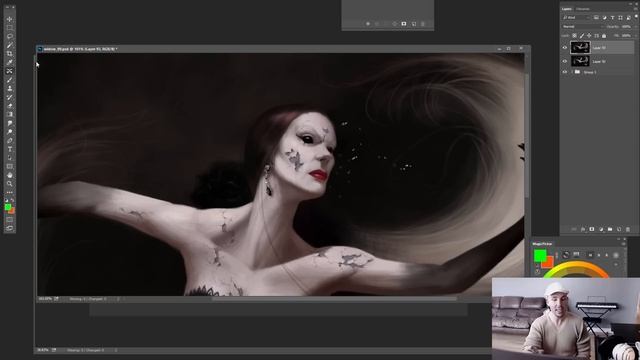Select the Horizontal Type tool
Screen dimensions: 640x360
[x=9, y=149]
